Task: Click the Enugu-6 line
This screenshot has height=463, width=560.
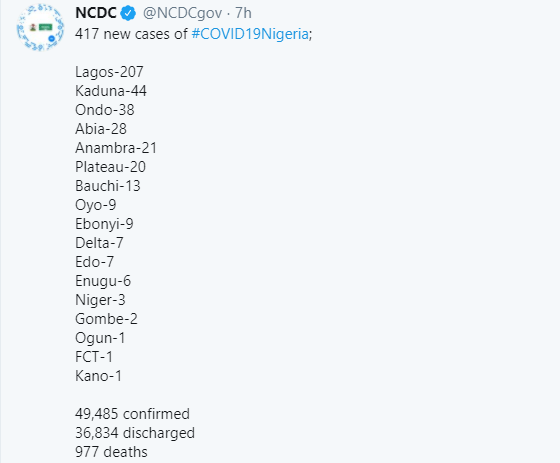Action: click(103, 281)
